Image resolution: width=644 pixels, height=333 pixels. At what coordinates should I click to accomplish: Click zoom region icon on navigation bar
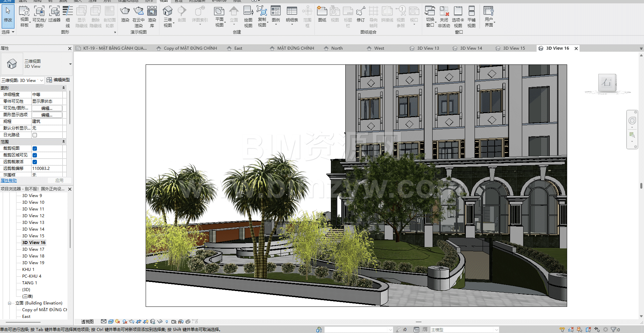(632, 135)
